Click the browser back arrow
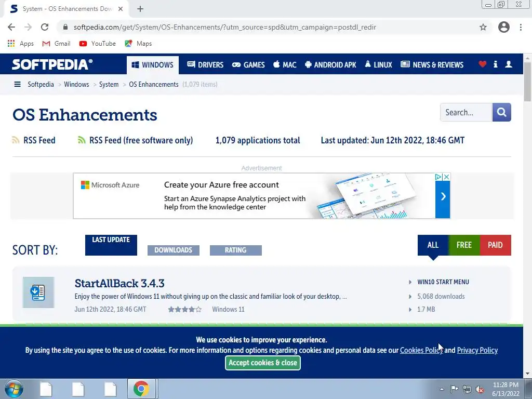The height and width of the screenshot is (399, 532). pyautogui.click(x=11, y=27)
